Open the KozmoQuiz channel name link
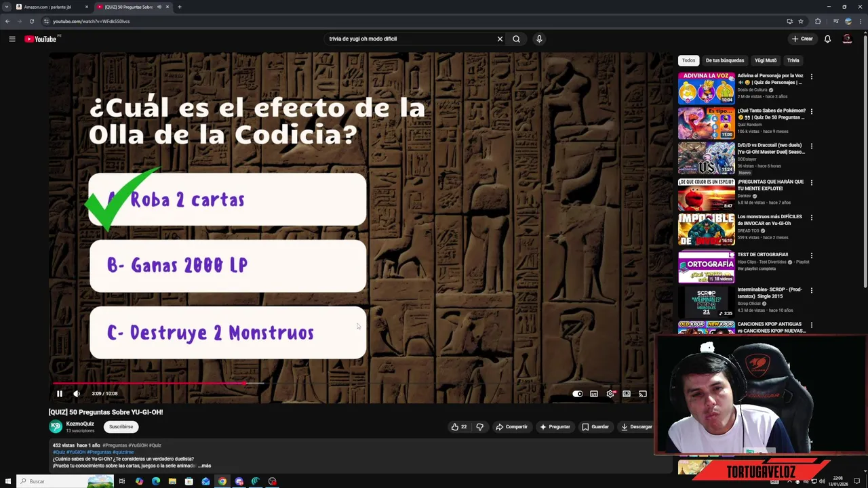Screen dimensions: 868x488 click(80, 424)
